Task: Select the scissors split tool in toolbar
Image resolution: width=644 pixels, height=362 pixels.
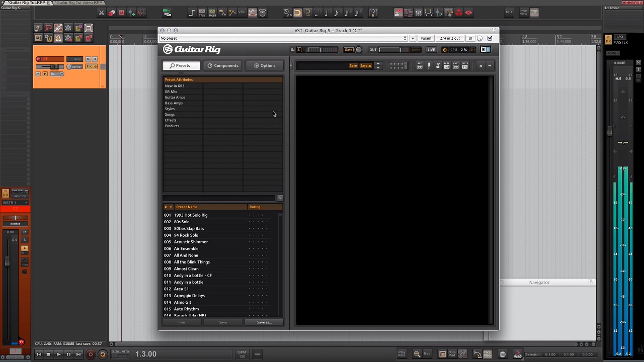Action: [x=101, y=13]
